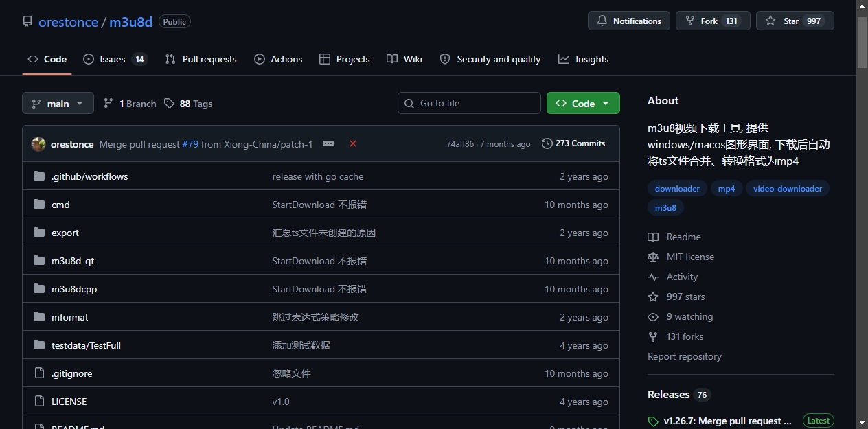
Task: Open the Activity link
Action: click(673, 277)
